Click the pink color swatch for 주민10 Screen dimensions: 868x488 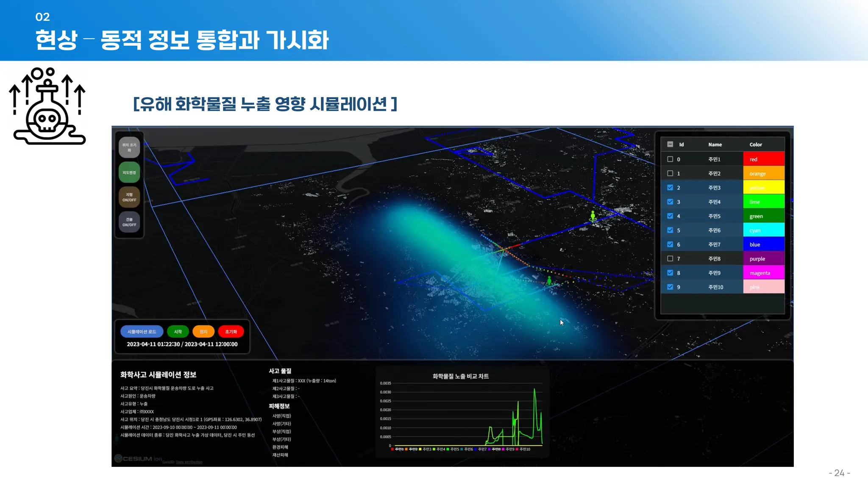click(x=764, y=287)
